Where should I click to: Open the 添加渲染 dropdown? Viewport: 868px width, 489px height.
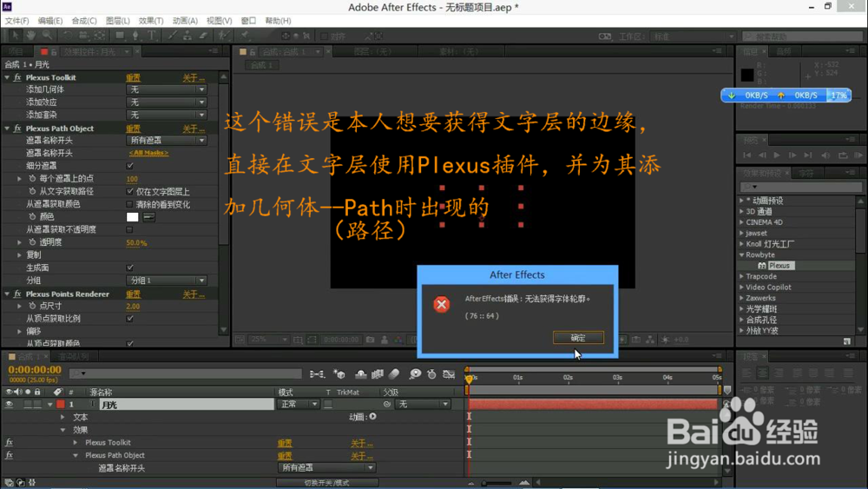click(x=167, y=116)
